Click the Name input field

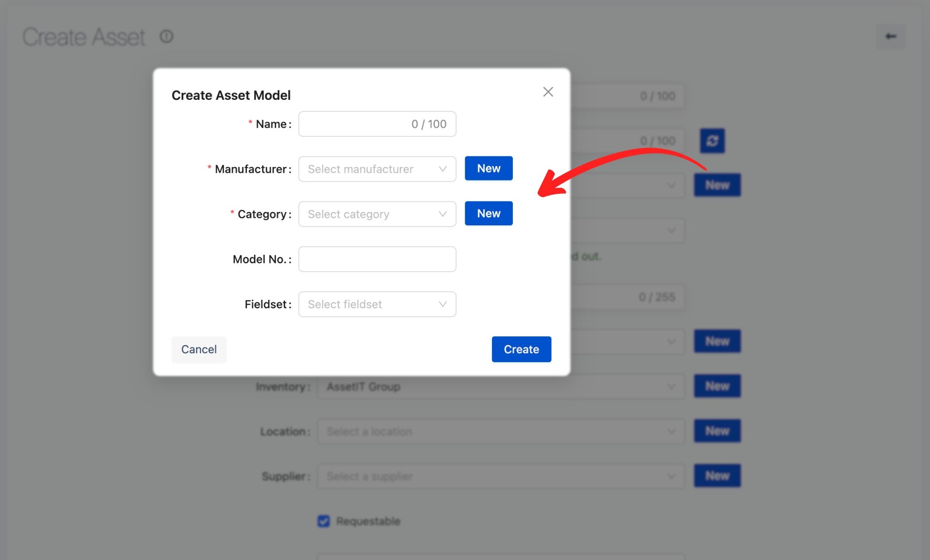tap(377, 123)
